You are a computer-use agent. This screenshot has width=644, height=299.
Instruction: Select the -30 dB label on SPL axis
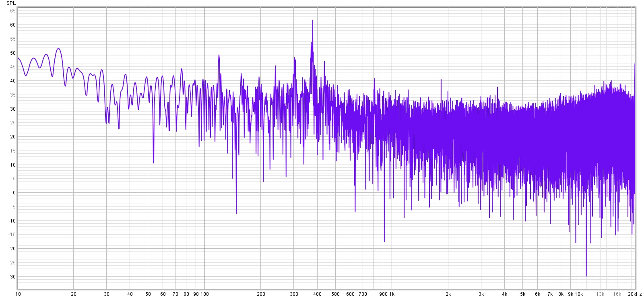[12, 277]
